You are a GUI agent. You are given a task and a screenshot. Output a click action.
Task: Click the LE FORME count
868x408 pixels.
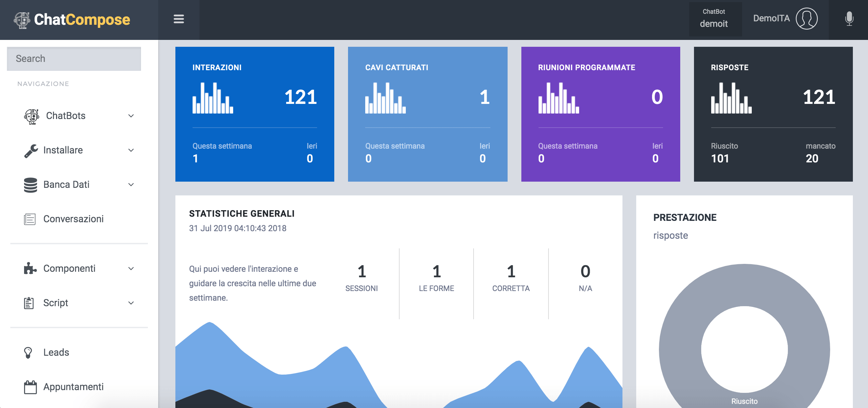[436, 272]
